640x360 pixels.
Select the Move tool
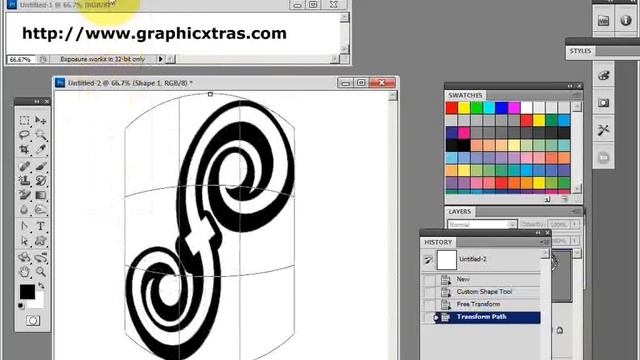40,120
